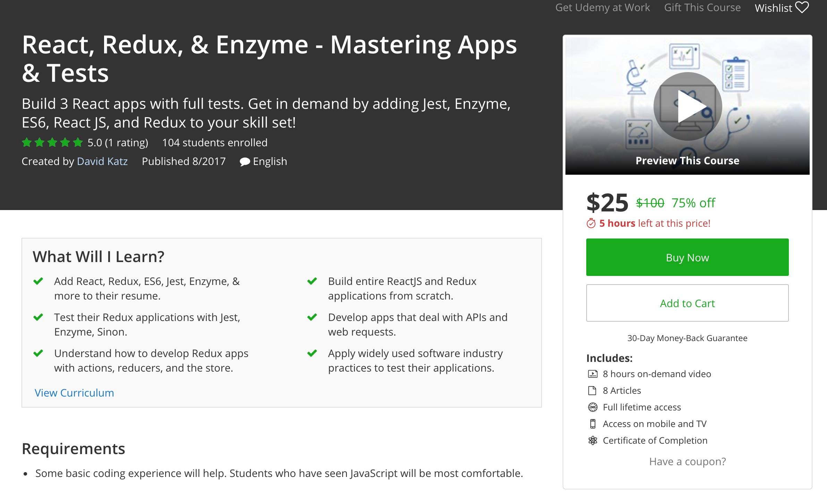Screen dimensions: 827x504
Task: Click the first green checkmark toggle
Action: click(37, 281)
